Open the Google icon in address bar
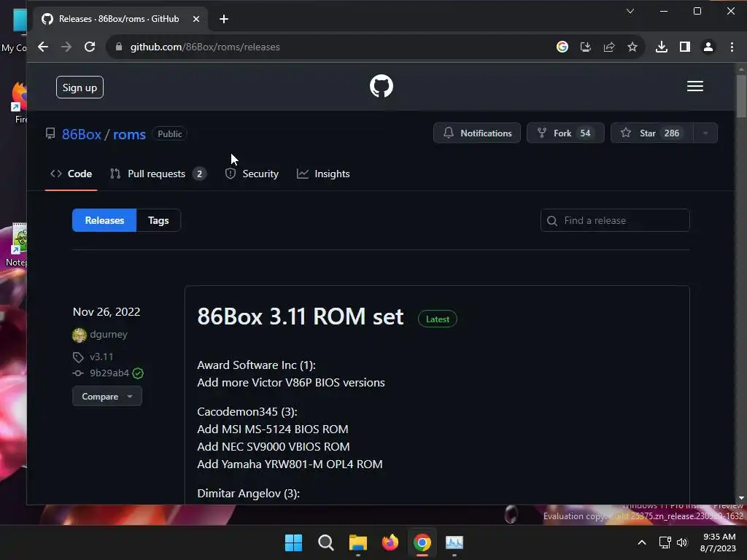 [x=562, y=47]
